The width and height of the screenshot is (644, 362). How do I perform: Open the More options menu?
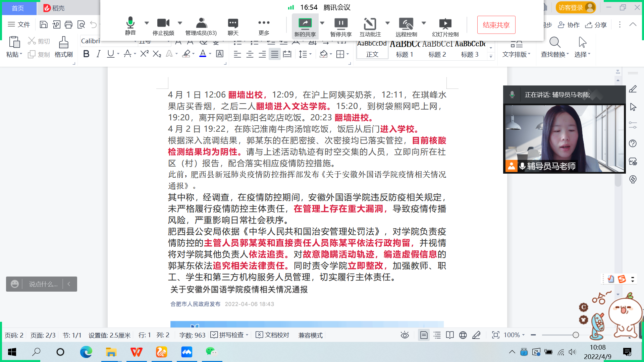[264, 26]
